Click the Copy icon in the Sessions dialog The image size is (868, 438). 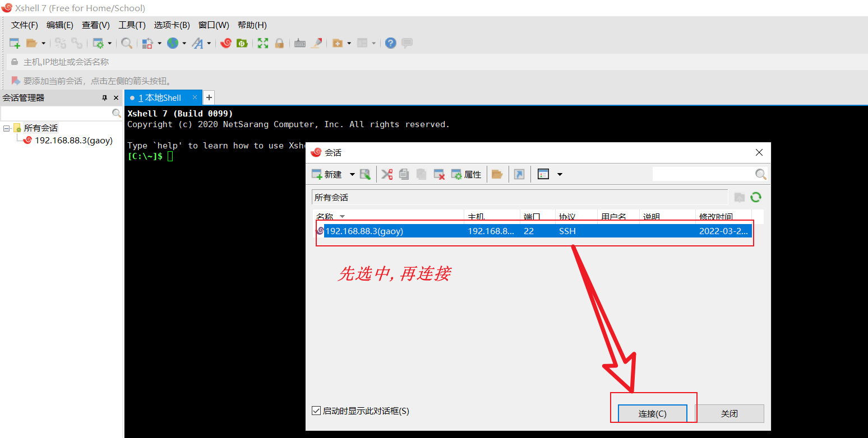(x=404, y=174)
